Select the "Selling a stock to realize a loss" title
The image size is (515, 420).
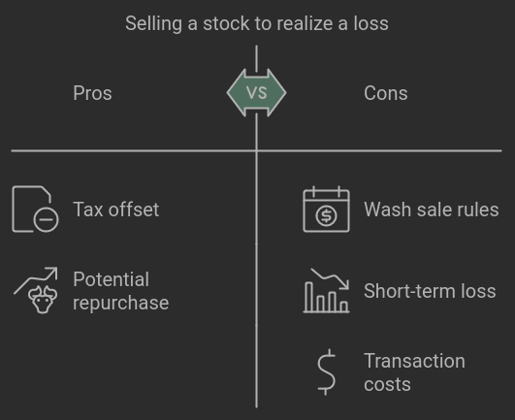[x=257, y=23]
